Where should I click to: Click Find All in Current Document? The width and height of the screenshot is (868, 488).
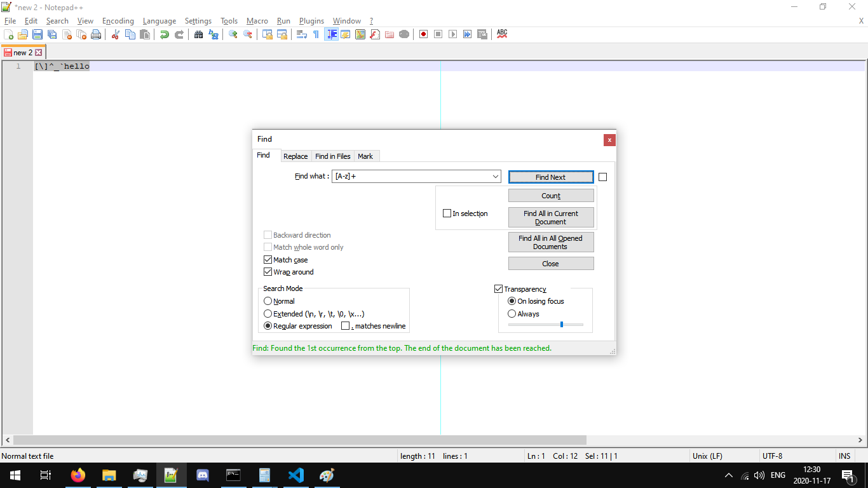551,217
